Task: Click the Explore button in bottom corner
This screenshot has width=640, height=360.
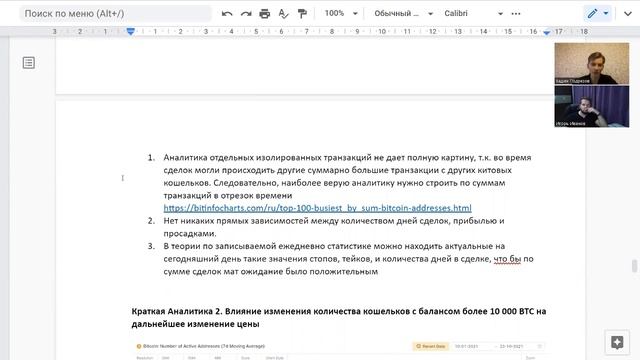Action: coord(617,342)
